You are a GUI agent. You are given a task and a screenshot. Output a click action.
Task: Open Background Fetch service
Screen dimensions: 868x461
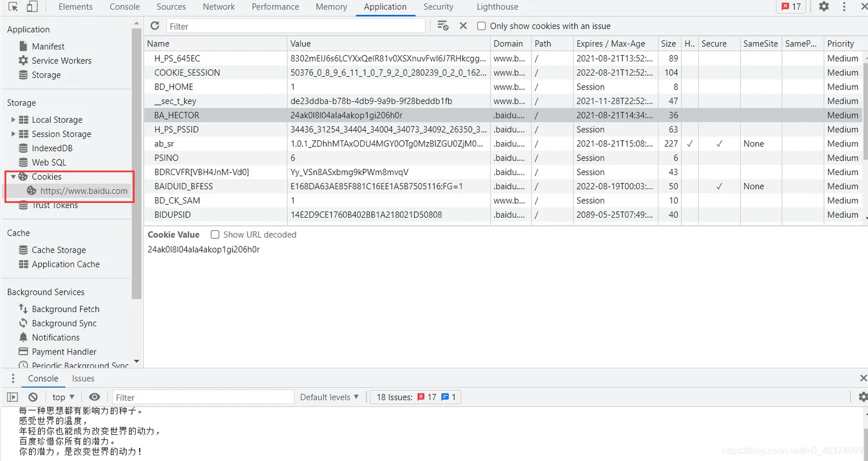66,309
